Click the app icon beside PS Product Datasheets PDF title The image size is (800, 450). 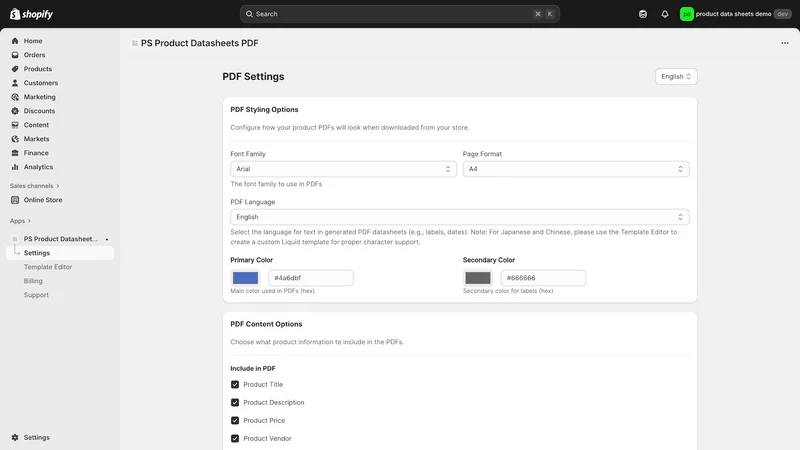[x=135, y=43]
